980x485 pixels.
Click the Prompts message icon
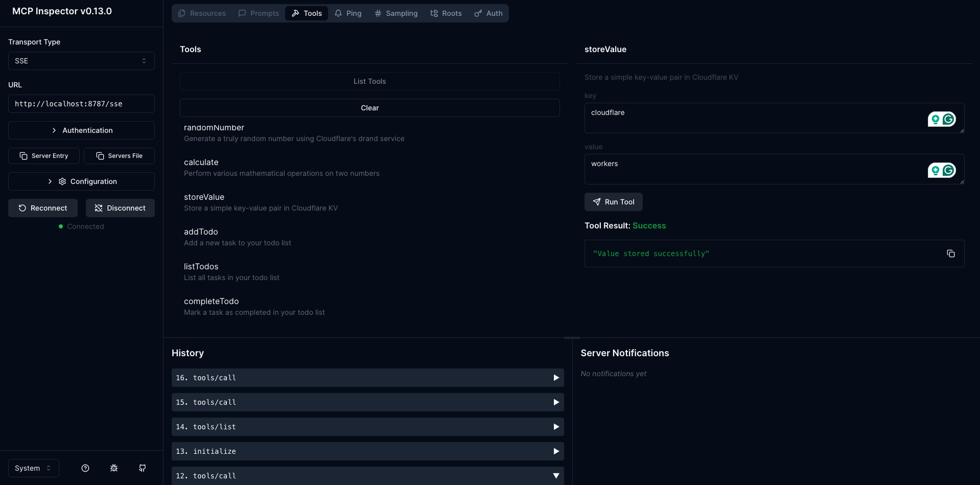(242, 13)
